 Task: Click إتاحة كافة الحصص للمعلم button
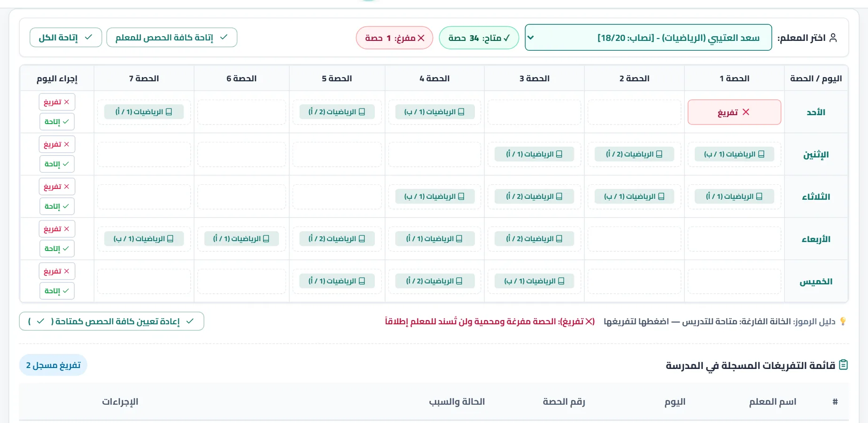[x=172, y=38]
